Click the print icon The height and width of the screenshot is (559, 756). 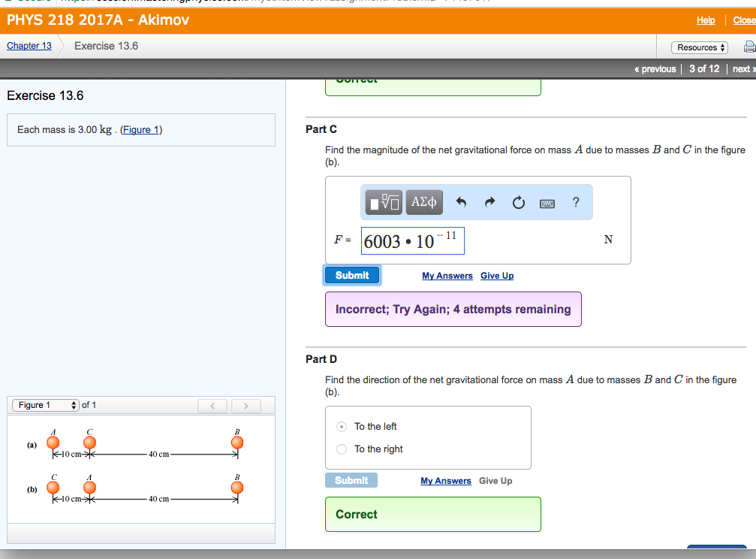pos(748,47)
